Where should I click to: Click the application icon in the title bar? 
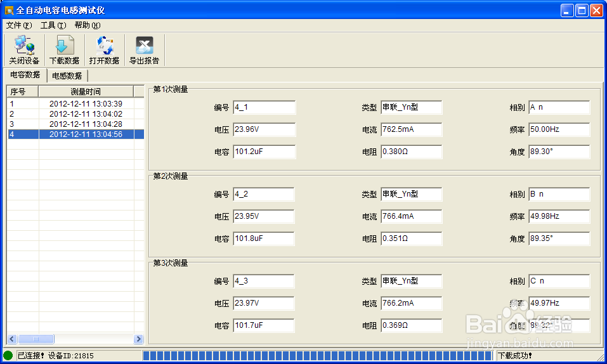pyautogui.click(x=9, y=10)
